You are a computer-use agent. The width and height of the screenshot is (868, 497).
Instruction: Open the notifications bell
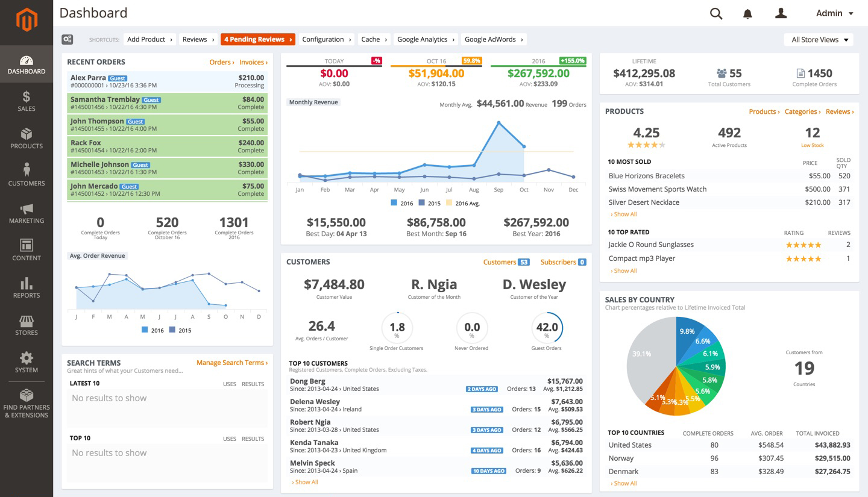[747, 14]
